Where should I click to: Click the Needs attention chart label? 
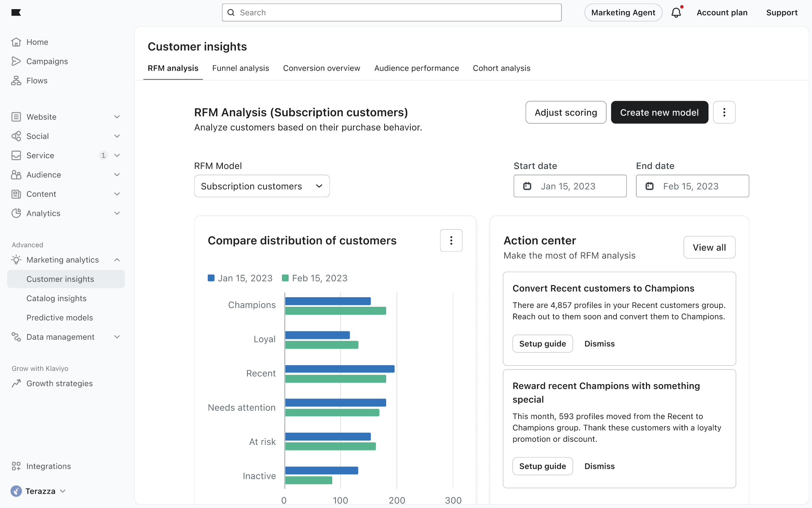tap(241, 408)
